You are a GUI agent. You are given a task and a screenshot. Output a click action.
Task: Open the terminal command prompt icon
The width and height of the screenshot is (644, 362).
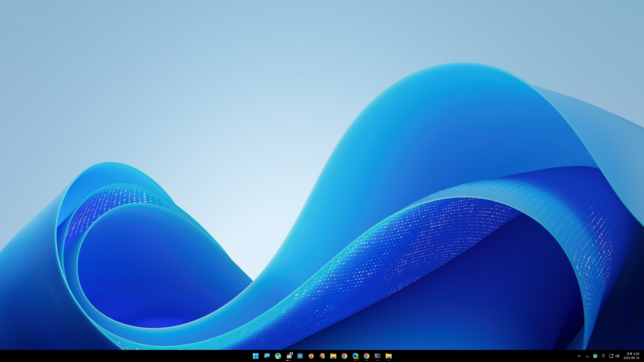point(377,356)
